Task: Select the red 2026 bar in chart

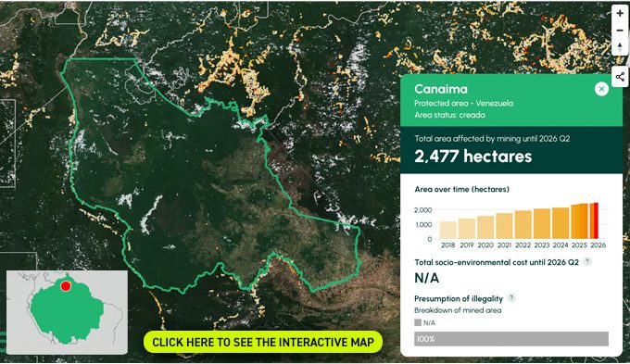Action: pyautogui.click(x=597, y=220)
